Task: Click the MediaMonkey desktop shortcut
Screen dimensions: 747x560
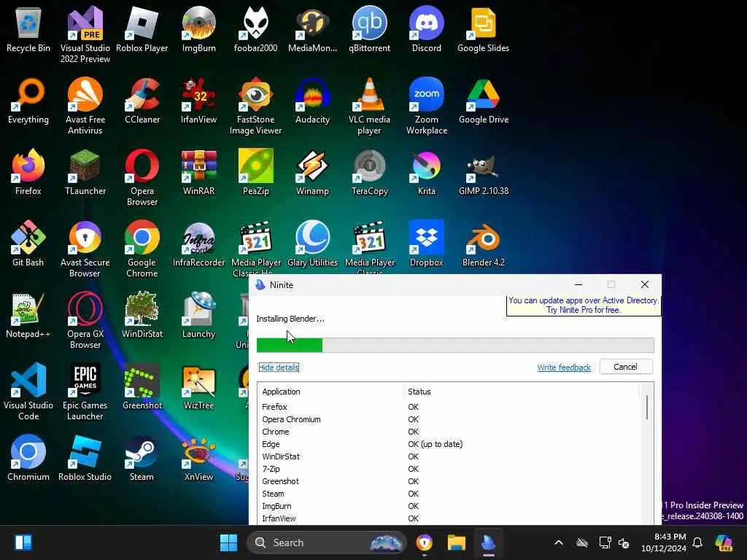Action: click(312, 29)
